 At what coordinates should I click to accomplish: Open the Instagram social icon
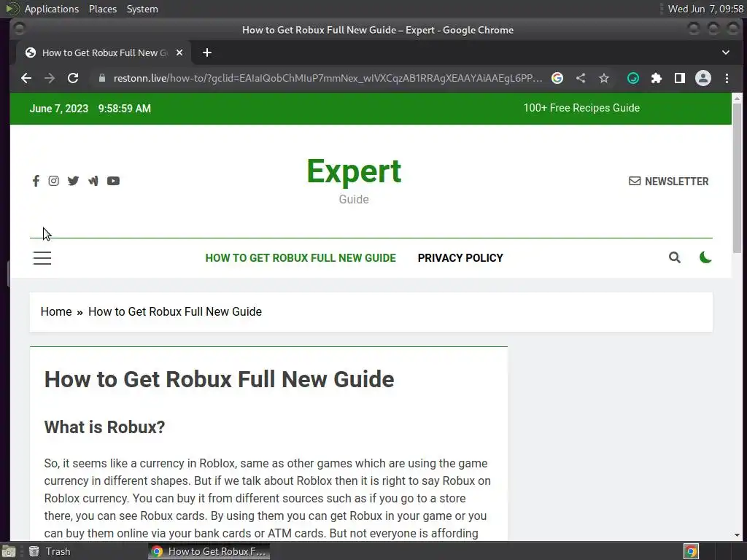point(54,181)
